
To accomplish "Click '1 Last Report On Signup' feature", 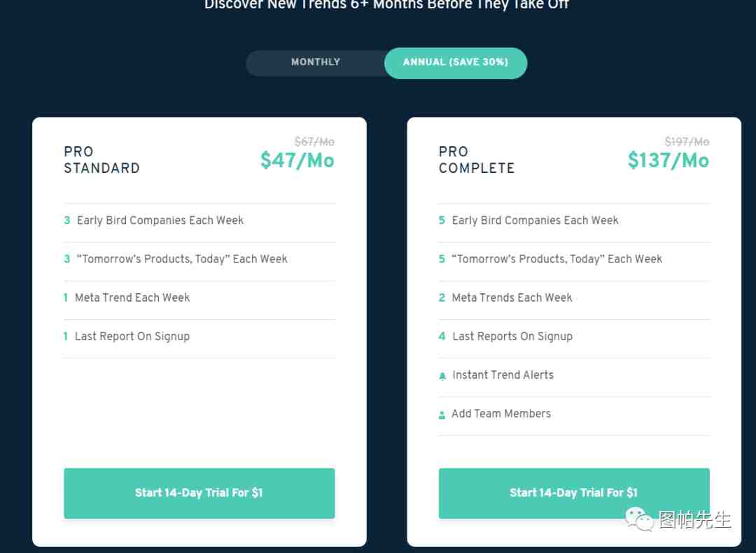I will pyautogui.click(x=127, y=336).
